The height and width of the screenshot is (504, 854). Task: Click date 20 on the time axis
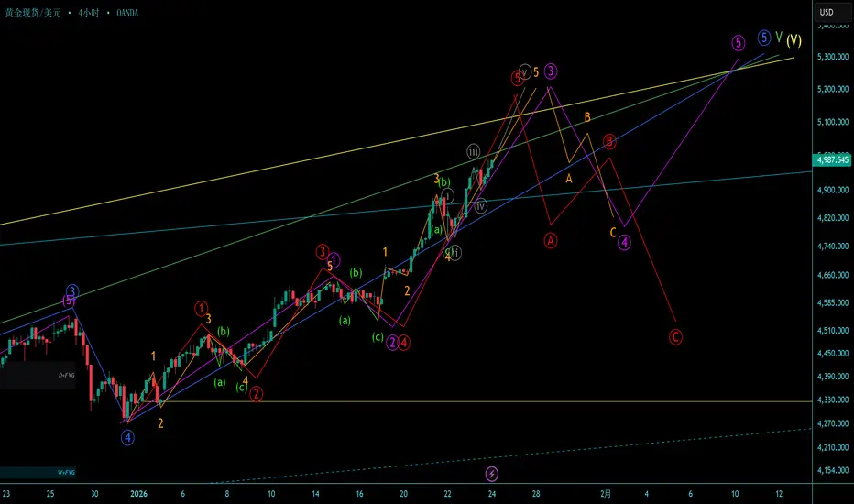pos(403,494)
